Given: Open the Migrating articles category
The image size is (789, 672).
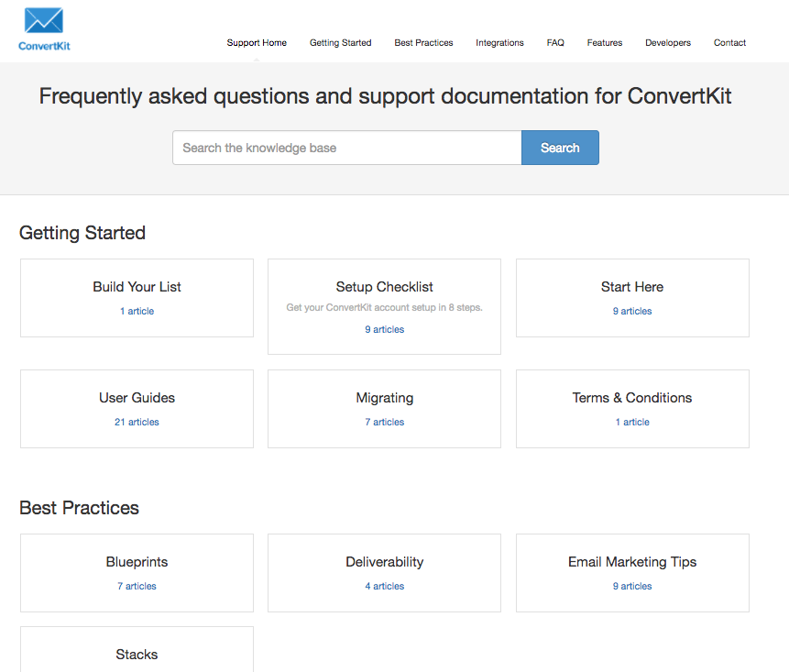Looking at the screenshot, I should [x=384, y=408].
